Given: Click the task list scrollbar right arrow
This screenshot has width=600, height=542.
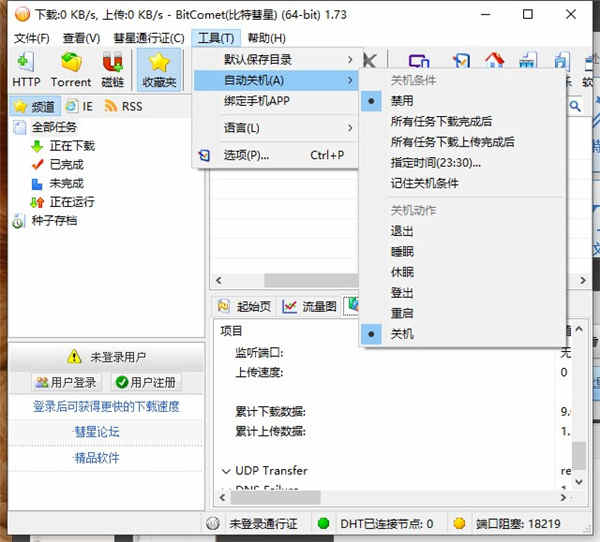Looking at the screenshot, I should pyautogui.click(x=583, y=281).
